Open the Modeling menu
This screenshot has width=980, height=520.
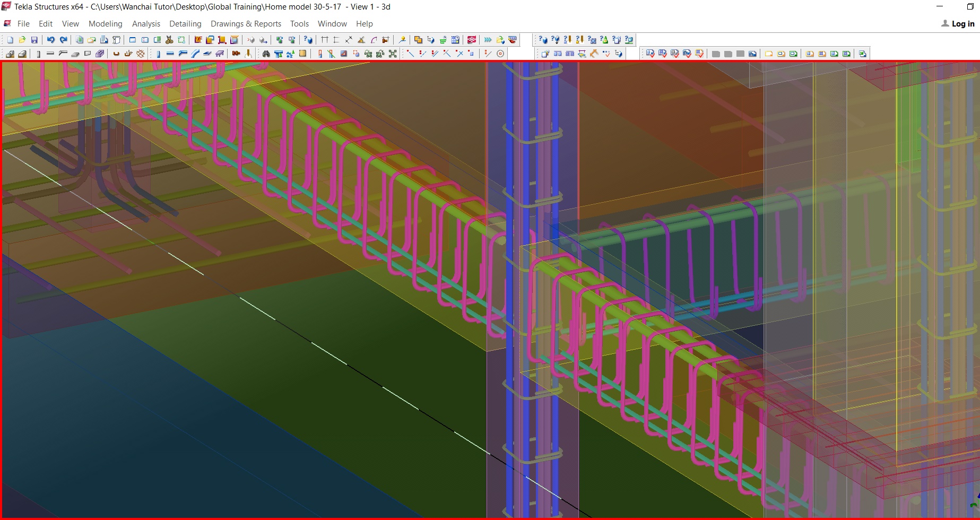(105, 24)
